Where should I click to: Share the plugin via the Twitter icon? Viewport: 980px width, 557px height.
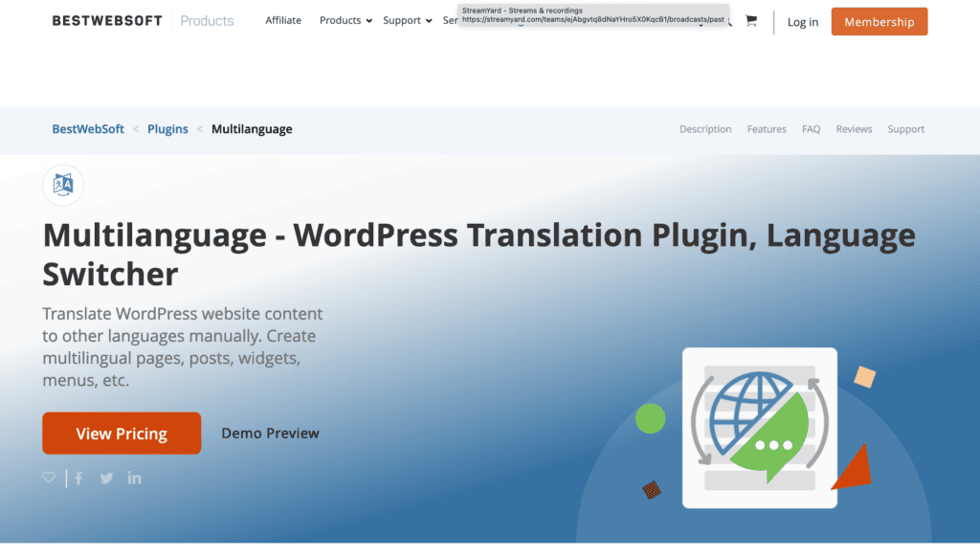[x=105, y=477]
